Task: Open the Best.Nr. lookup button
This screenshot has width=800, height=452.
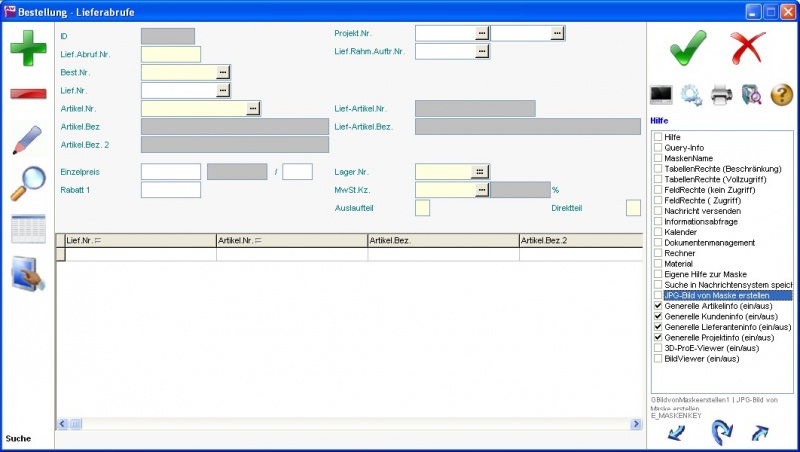Action: [223, 72]
